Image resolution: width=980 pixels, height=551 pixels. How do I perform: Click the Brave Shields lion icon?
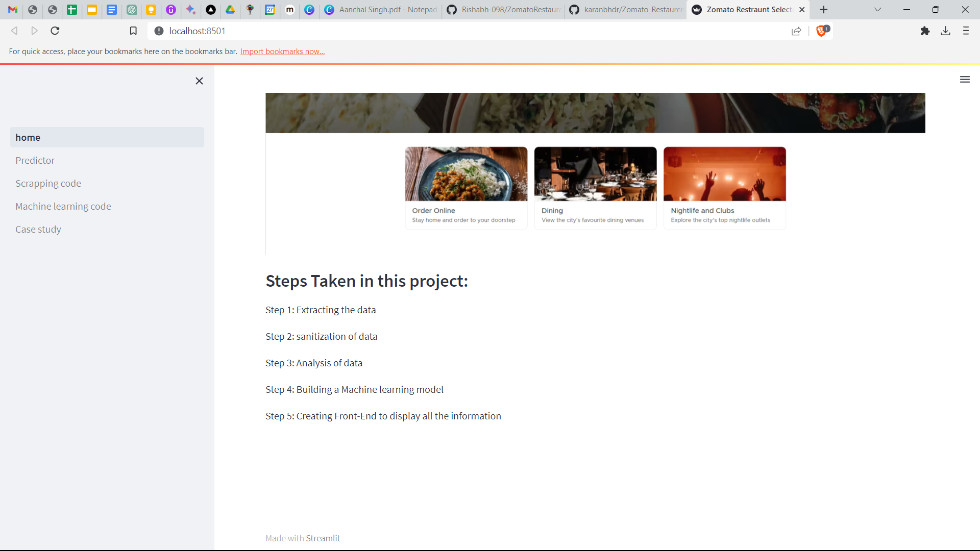(822, 31)
